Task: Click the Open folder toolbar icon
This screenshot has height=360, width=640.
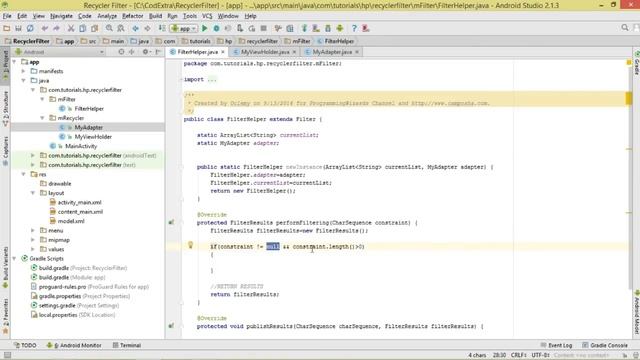Action: (7, 28)
